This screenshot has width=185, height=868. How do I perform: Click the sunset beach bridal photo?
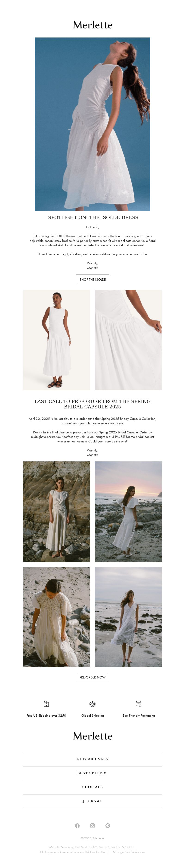[128, 511]
